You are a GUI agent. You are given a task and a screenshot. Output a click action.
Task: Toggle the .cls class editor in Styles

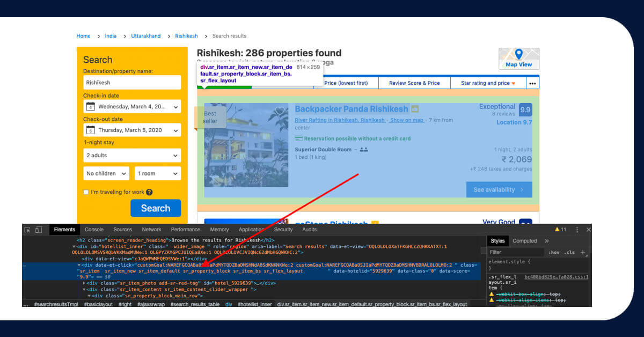(569, 252)
